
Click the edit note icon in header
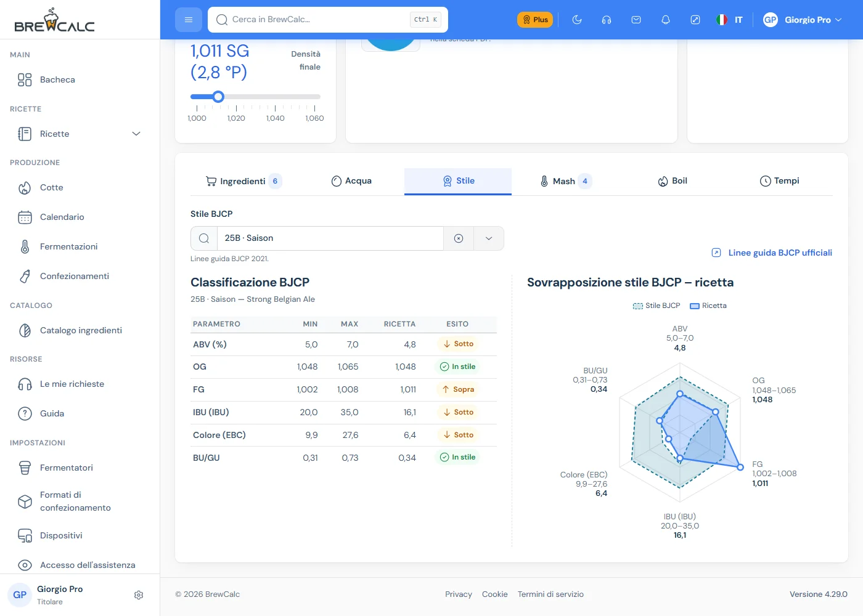tap(695, 20)
